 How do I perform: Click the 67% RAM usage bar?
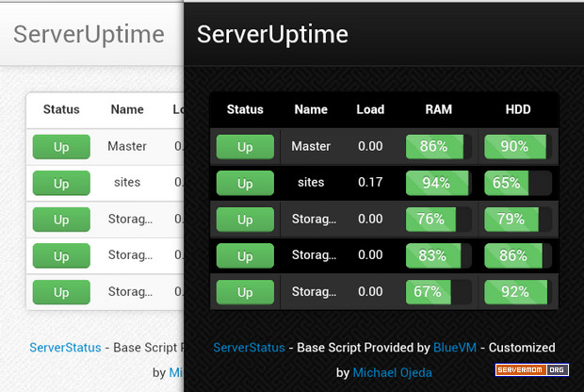coord(438,292)
